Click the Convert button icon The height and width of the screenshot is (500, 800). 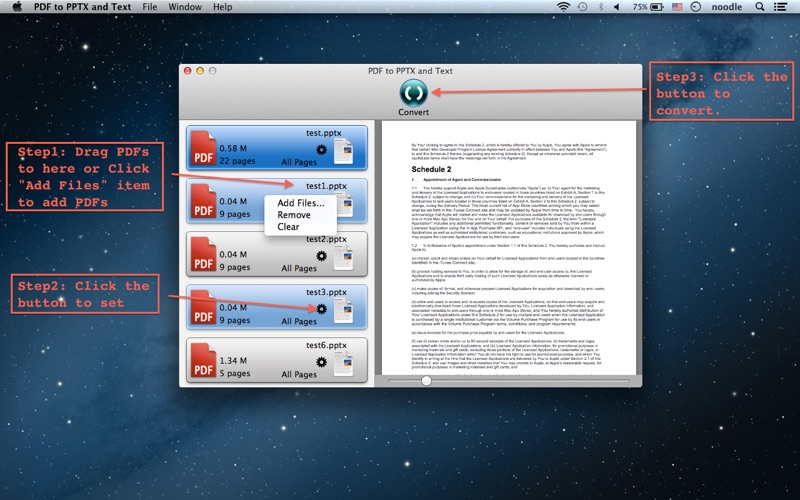point(413,93)
